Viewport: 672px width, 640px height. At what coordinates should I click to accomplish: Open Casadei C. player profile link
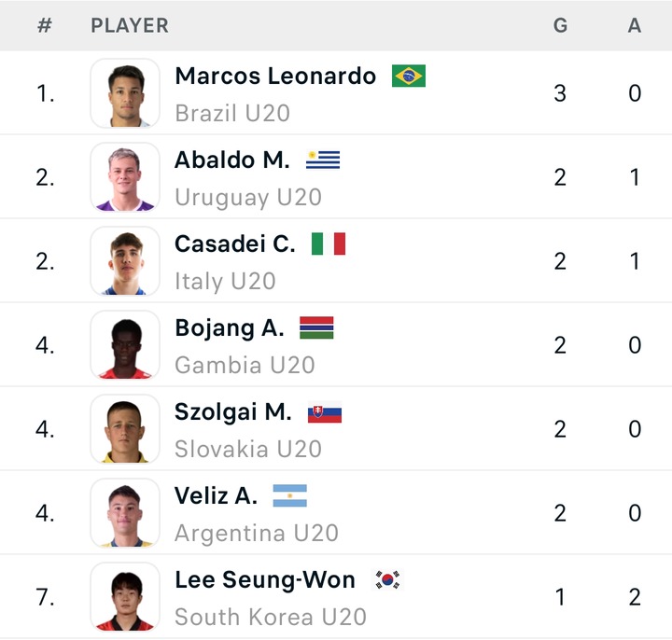pos(235,243)
